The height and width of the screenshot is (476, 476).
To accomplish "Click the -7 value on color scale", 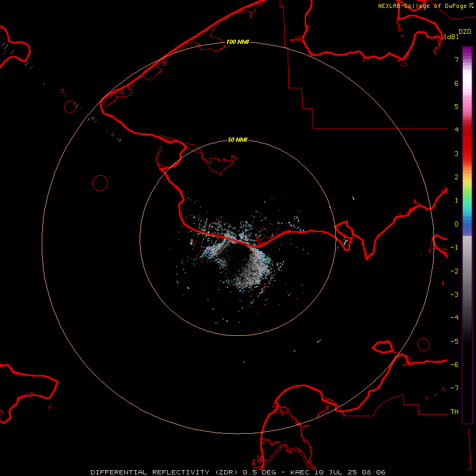I will (454, 388).
